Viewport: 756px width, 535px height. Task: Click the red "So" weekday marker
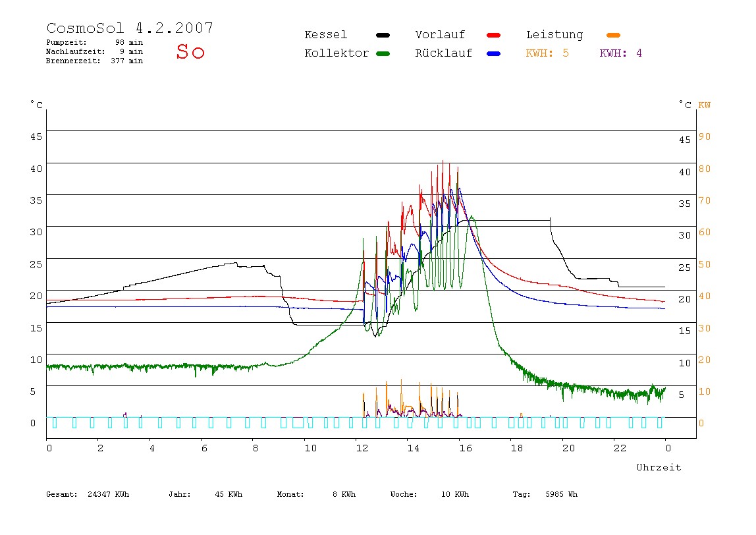click(190, 51)
